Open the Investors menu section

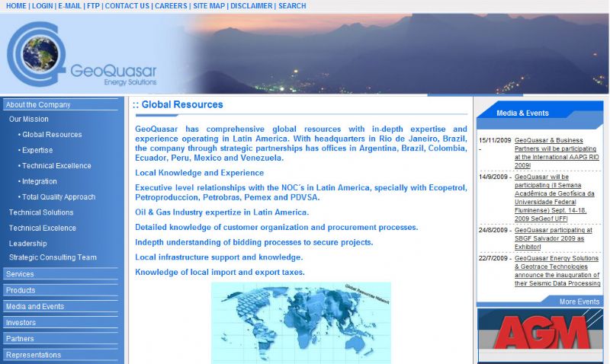(61, 322)
